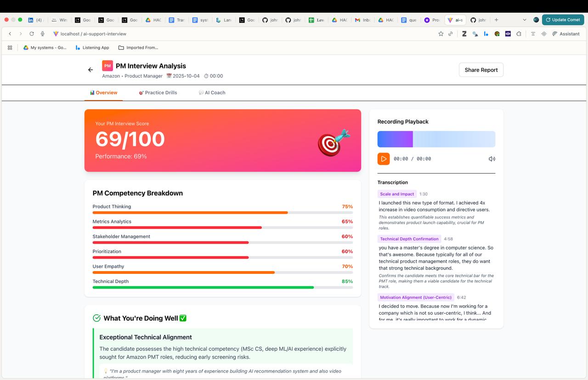Jump to the 6:42 transcript timestamp
Viewport: 588px width, 380px height.
click(x=461, y=297)
